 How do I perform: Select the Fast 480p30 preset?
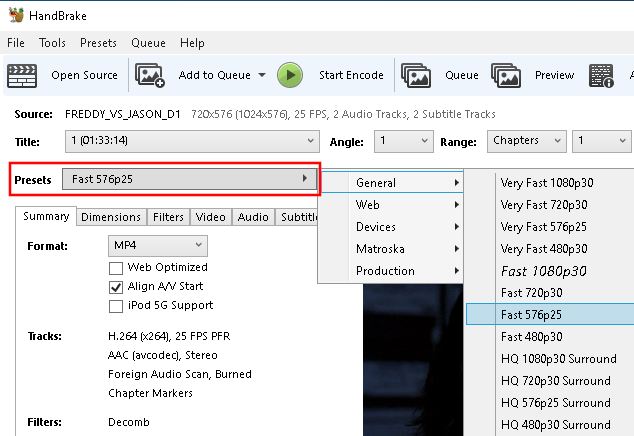[x=550, y=337]
